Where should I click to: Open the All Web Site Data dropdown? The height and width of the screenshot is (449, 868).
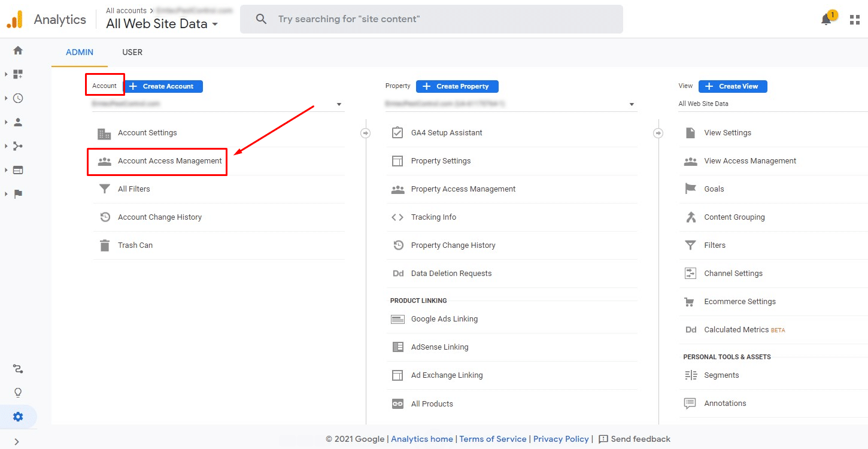pos(162,24)
